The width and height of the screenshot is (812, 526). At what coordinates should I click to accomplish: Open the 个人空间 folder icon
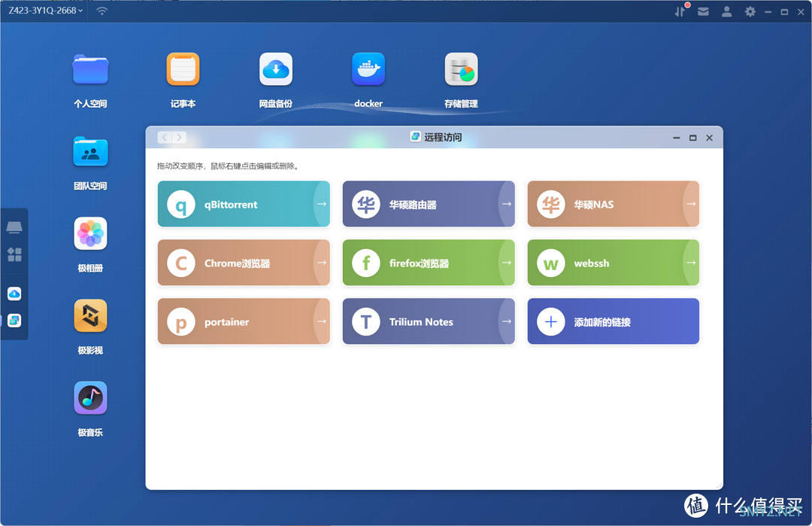[x=90, y=69]
